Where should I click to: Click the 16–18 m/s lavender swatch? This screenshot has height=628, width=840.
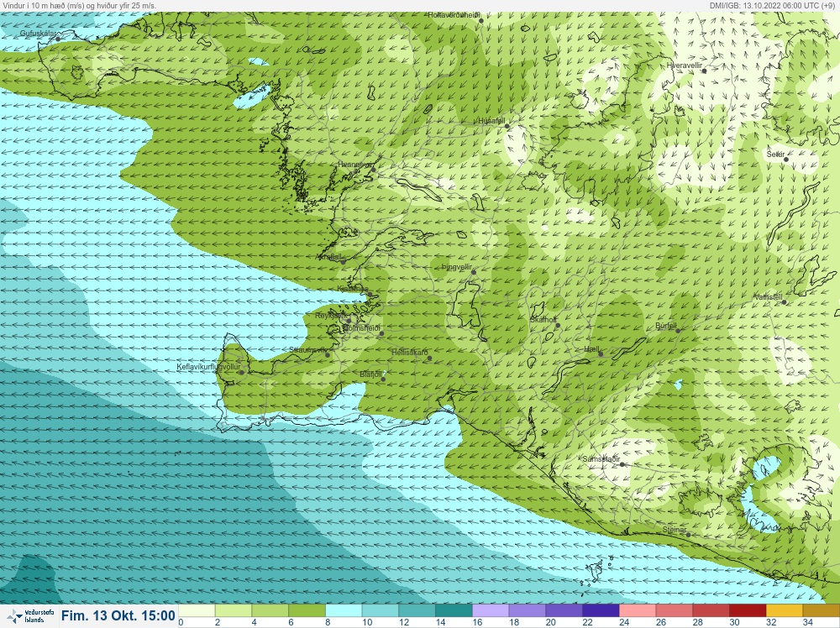point(491,611)
